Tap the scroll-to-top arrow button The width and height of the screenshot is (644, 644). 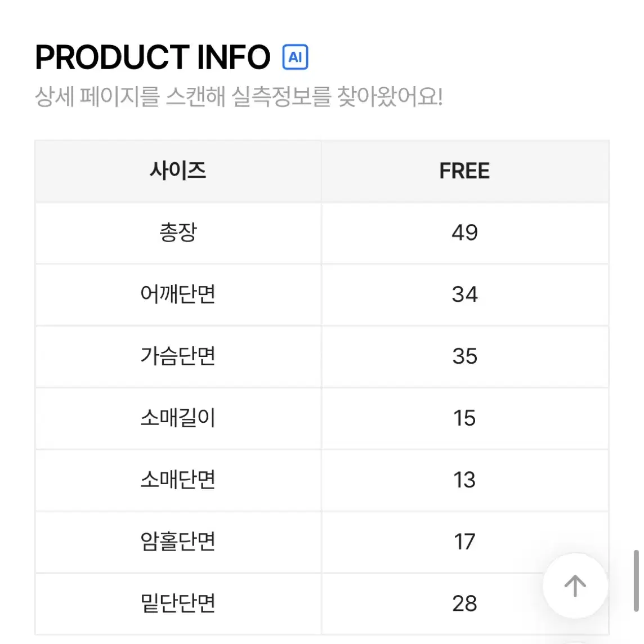[x=575, y=585]
